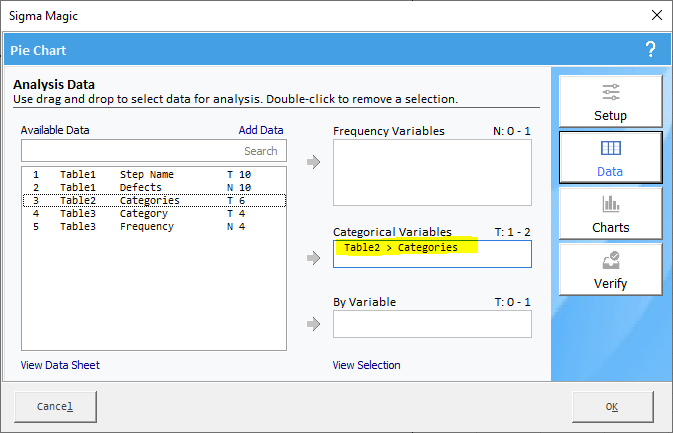Open the View Selection link

point(367,365)
